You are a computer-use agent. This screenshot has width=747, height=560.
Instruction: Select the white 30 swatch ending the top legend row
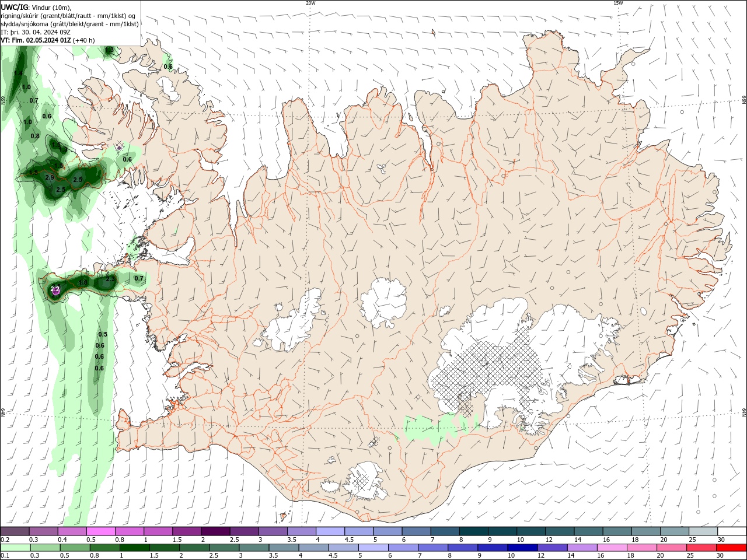(x=732, y=531)
